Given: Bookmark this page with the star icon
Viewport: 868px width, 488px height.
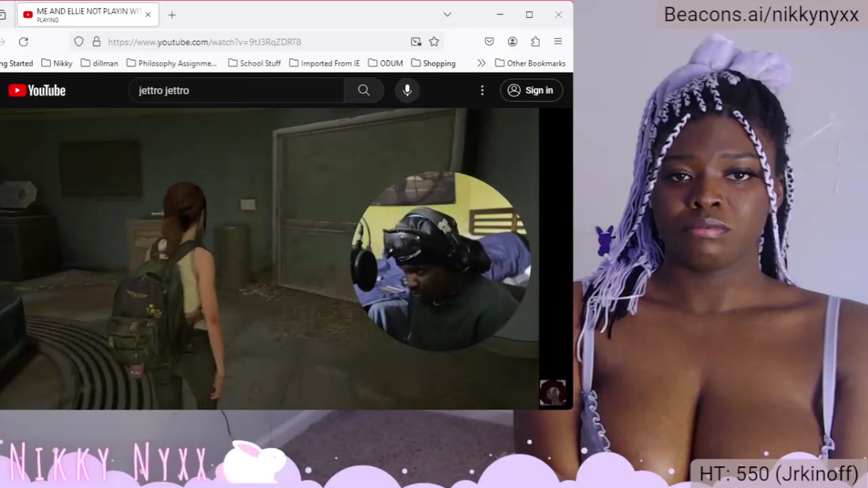Looking at the screenshot, I should pos(434,42).
